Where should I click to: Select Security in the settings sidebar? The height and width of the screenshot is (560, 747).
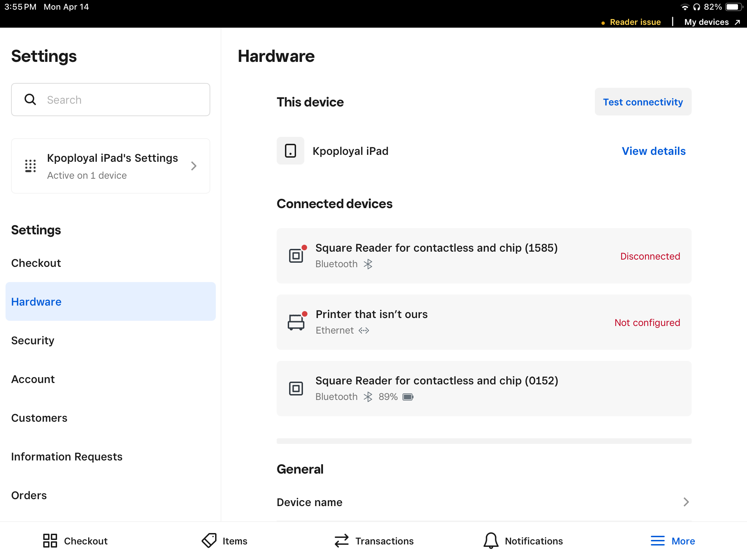33,340
